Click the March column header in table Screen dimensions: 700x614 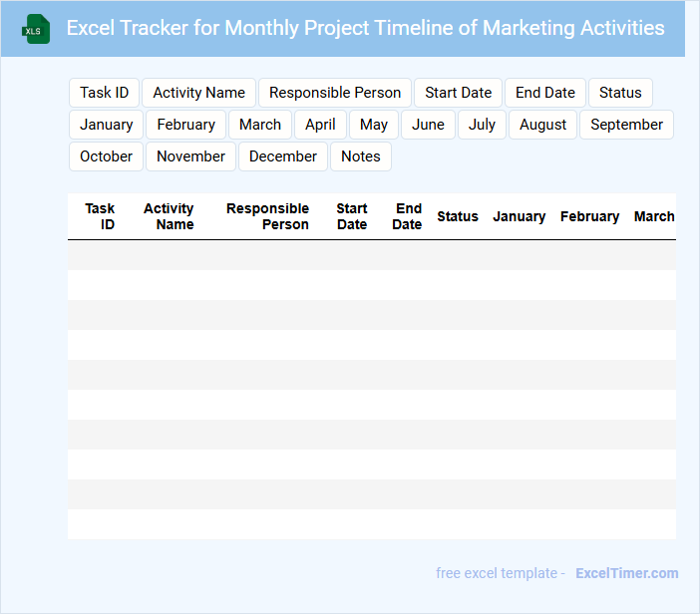(x=654, y=216)
